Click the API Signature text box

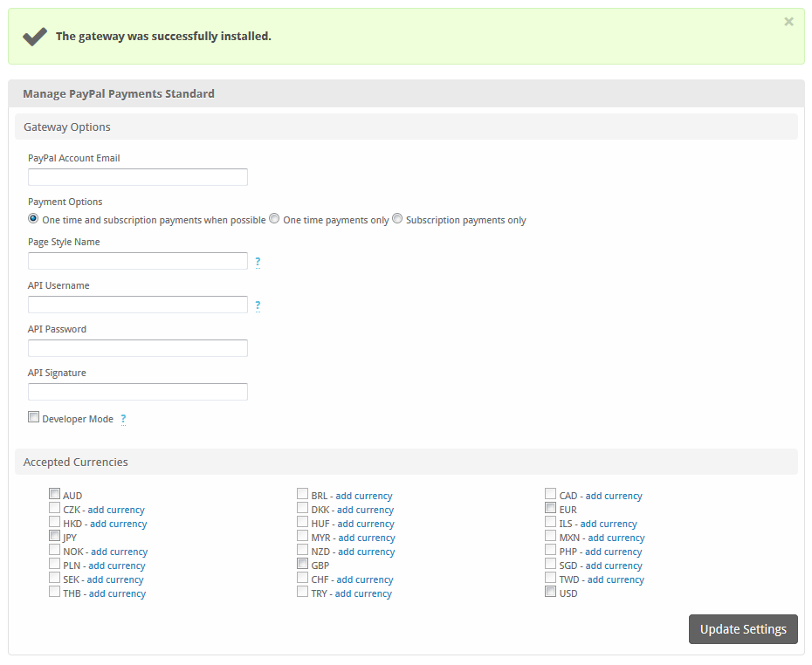[x=138, y=392]
